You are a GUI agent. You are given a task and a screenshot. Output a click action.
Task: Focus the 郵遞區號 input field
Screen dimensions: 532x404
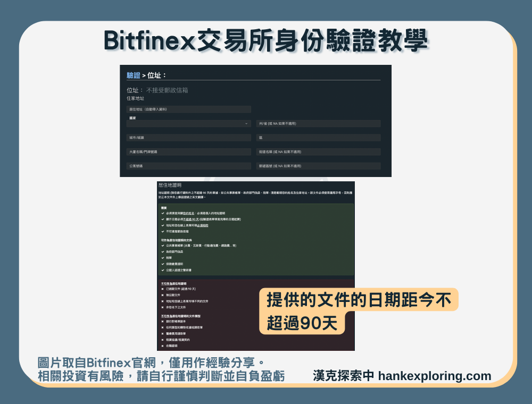318,166
